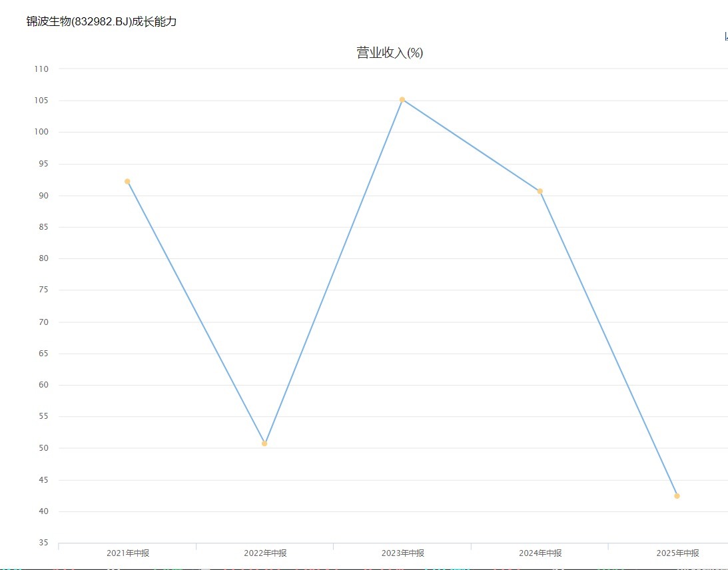The height and width of the screenshot is (570, 728).
Task: Select the 2025年中报 x-axis label
Action: 677,553
